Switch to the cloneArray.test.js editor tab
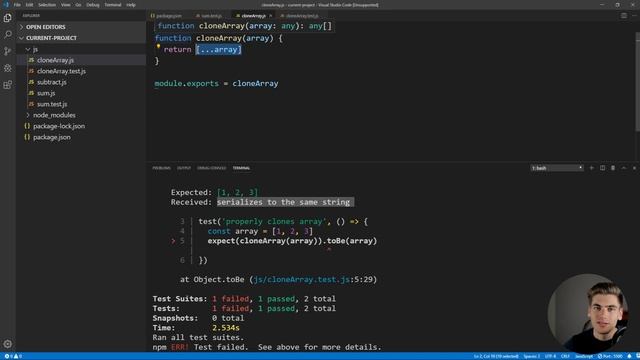Image resolution: width=640 pixels, height=360 pixels. pyautogui.click(x=302, y=16)
